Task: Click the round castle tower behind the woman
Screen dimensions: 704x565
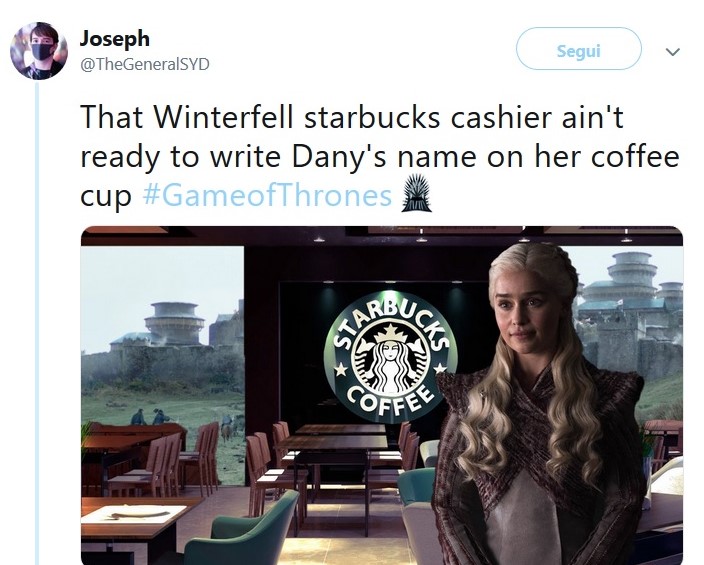Action: coord(631,274)
